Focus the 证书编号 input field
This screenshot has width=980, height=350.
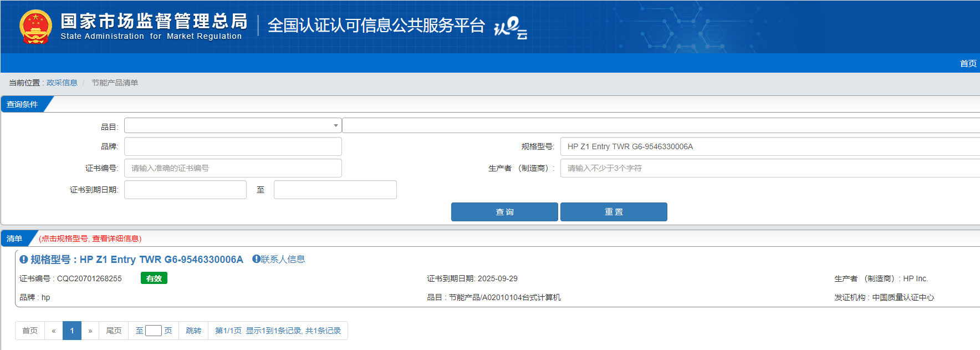pos(233,168)
